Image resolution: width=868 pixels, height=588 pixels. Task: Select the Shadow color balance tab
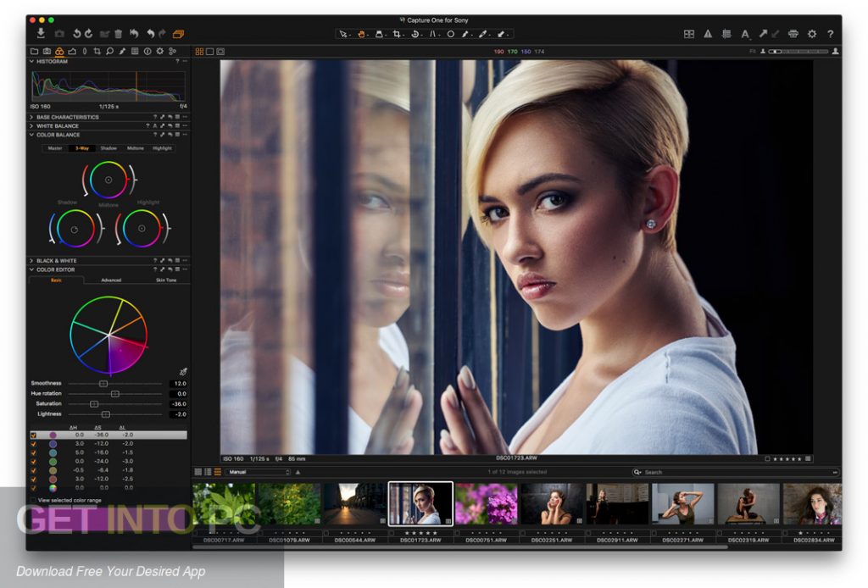pos(108,148)
